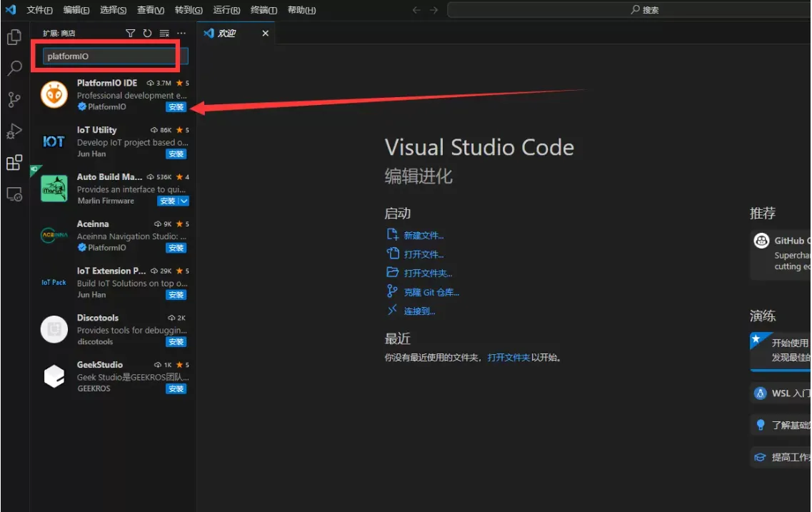Image resolution: width=812 pixels, height=512 pixels.
Task: Open the Explorer view in activity bar
Action: 14,36
